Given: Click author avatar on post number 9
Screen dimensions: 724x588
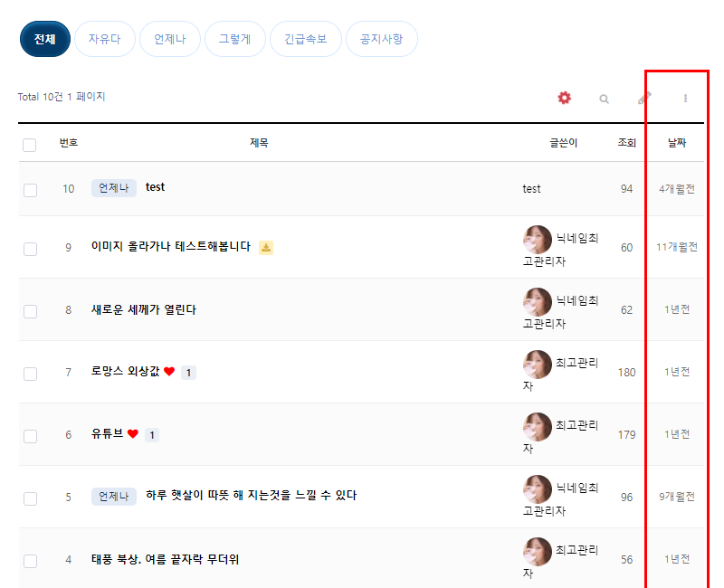Looking at the screenshot, I should [538, 240].
